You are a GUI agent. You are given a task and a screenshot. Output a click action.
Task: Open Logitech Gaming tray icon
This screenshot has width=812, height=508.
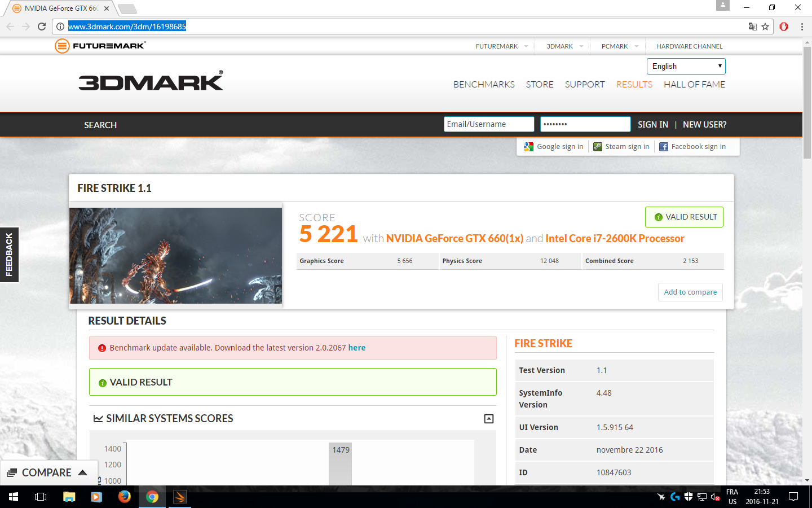(675, 497)
